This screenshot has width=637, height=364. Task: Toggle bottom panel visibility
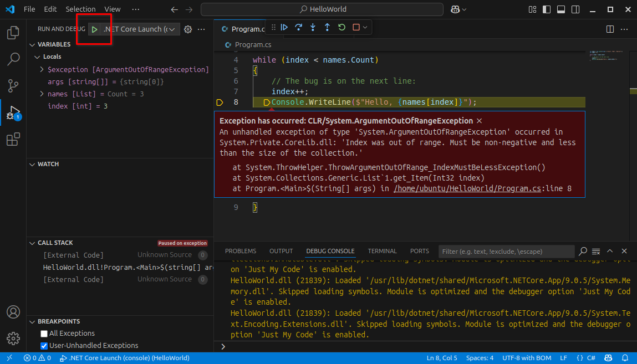[561, 9]
